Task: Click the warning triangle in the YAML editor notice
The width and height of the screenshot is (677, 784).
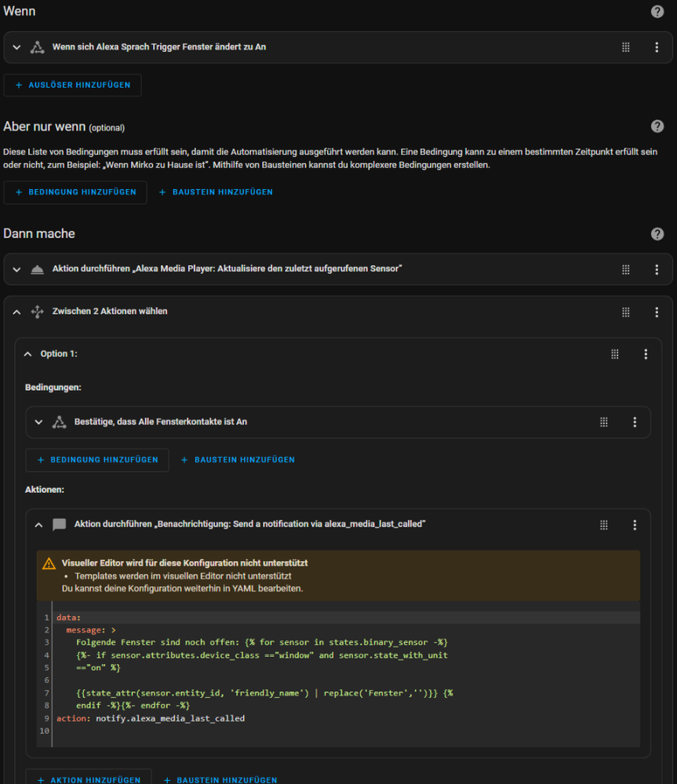Action: pyautogui.click(x=49, y=563)
